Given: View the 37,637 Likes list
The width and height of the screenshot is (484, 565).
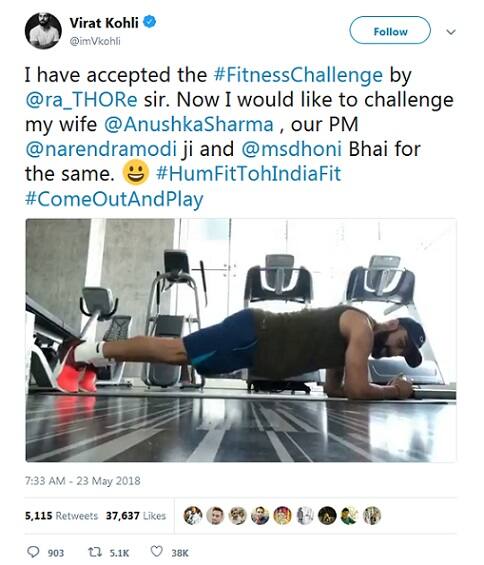Looking at the screenshot, I should (136, 516).
